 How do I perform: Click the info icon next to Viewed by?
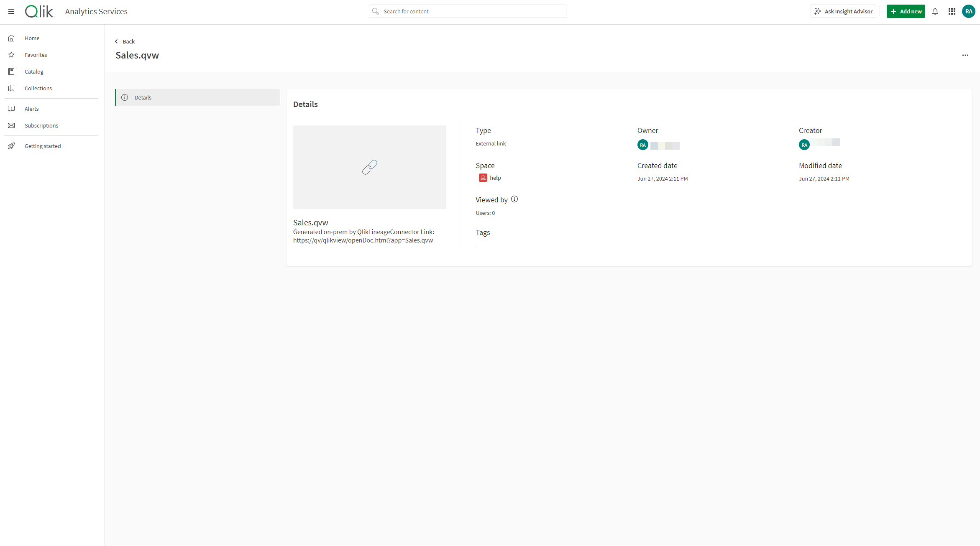point(514,199)
